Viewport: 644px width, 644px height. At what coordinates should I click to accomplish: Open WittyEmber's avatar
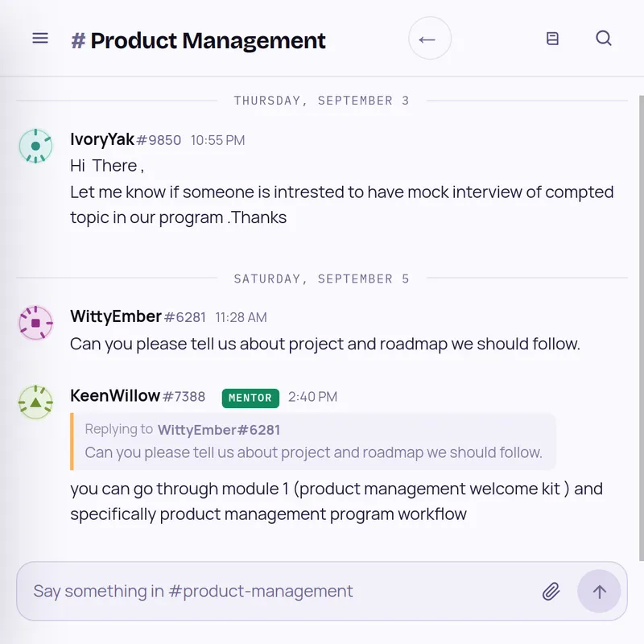pos(35,324)
